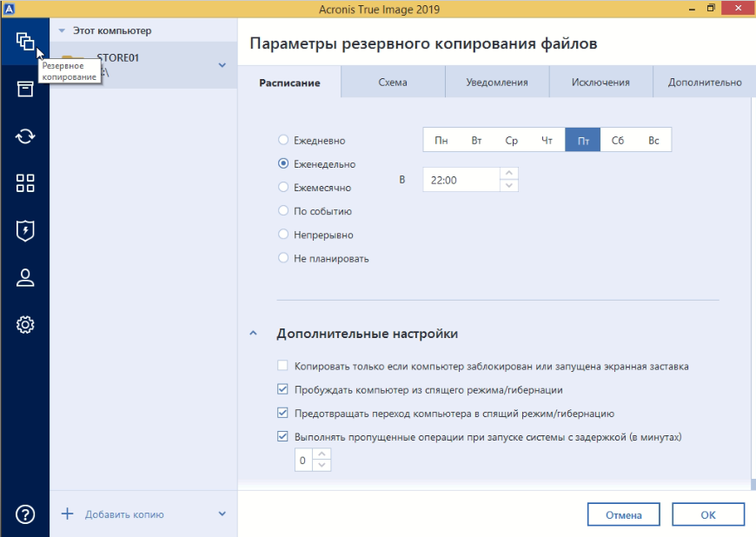
Task: Open the Archive section icon
Action: pyautogui.click(x=25, y=89)
